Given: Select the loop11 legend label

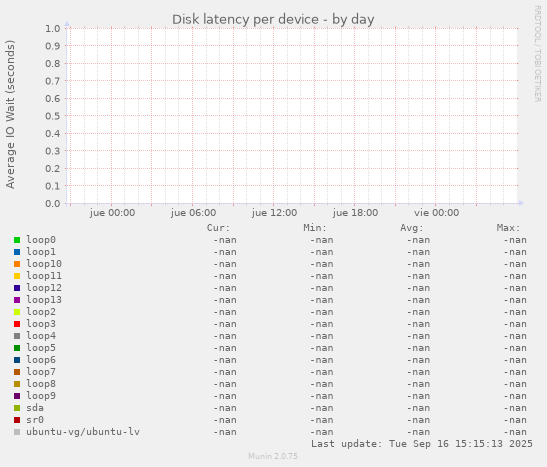Looking at the screenshot, I should pos(44,276).
